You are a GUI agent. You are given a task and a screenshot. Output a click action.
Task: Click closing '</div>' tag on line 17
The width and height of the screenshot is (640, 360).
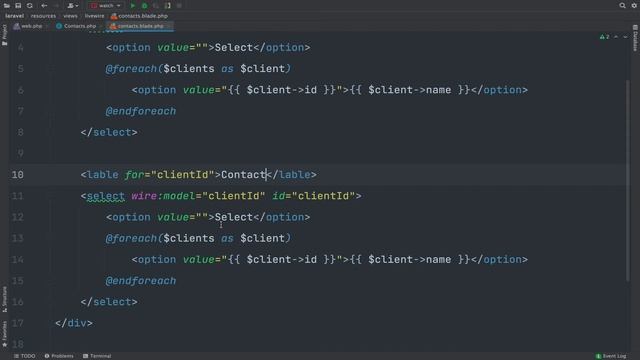click(74, 323)
